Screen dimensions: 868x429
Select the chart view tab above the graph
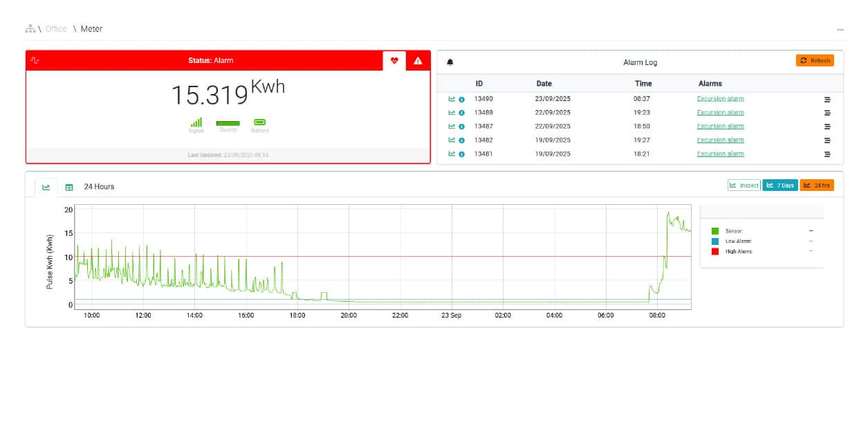tap(46, 186)
